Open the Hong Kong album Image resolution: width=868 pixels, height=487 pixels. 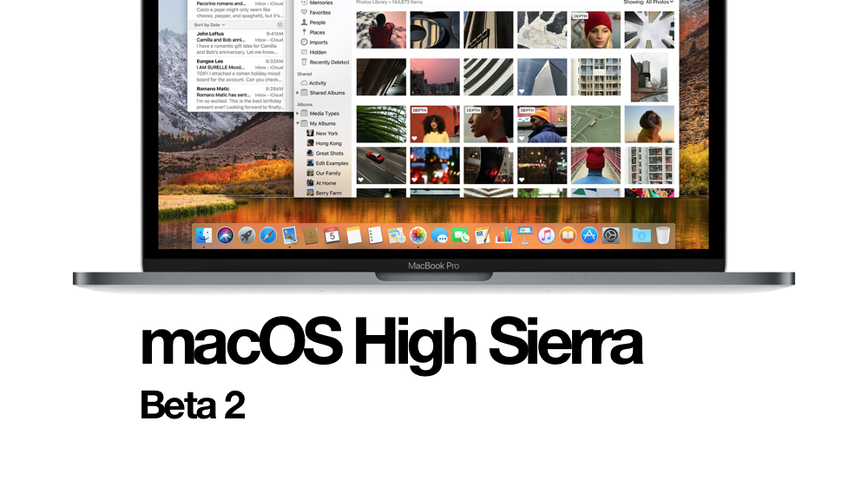325,143
